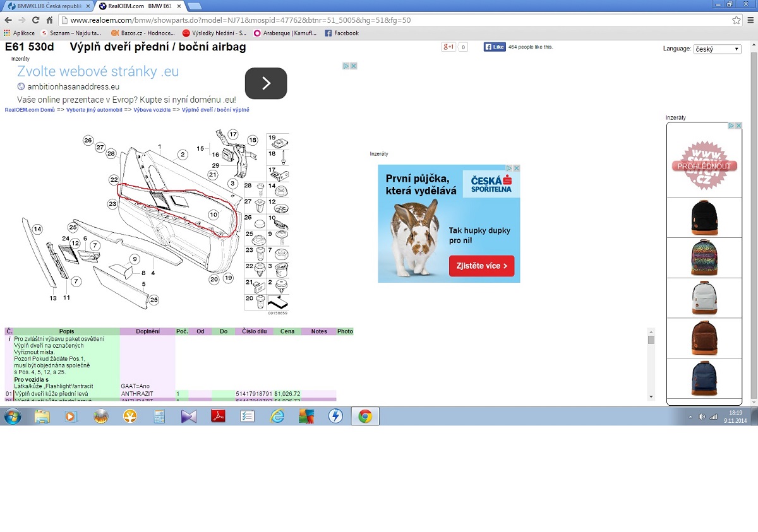Click the 'Číslo dílu' column header
The image size is (758, 532).
click(x=254, y=331)
